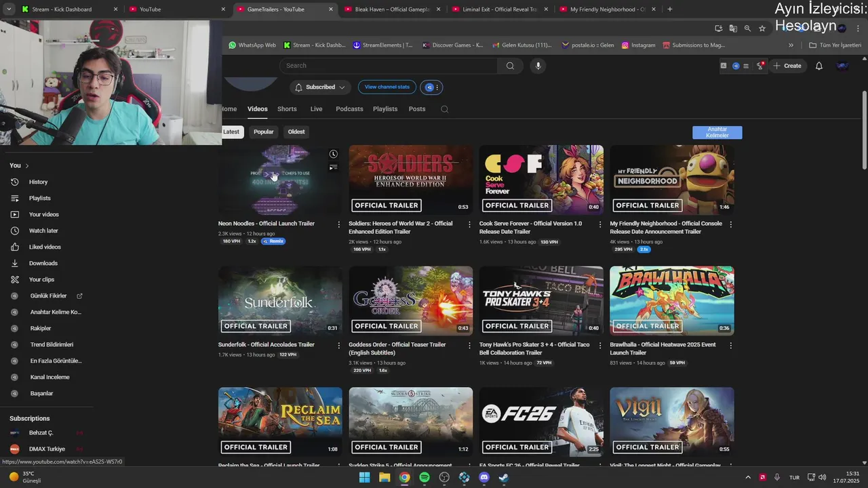Switch to the Videos channel tab

tap(257, 108)
